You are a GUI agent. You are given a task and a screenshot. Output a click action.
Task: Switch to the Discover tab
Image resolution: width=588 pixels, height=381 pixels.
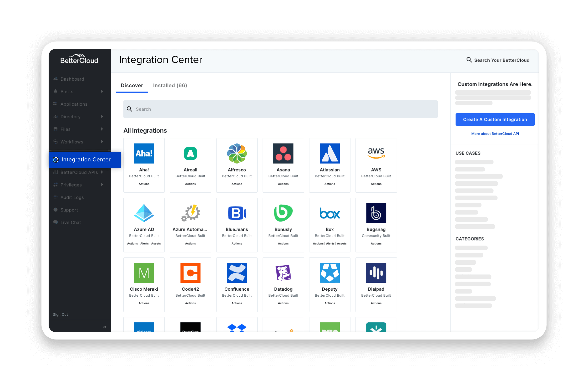click(x=132, y=85)
